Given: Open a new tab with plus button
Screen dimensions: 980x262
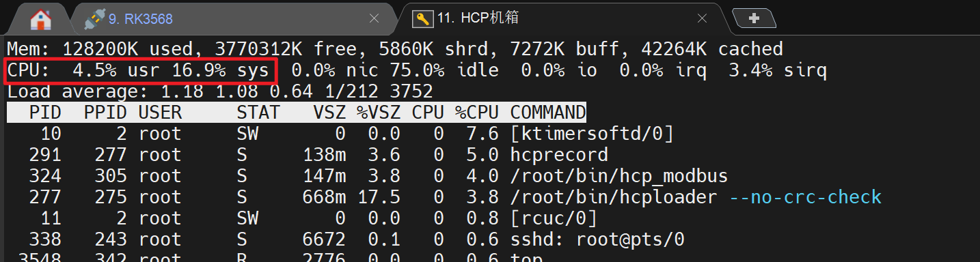Looking at the screenshot, I should click(x=754, y=18).
